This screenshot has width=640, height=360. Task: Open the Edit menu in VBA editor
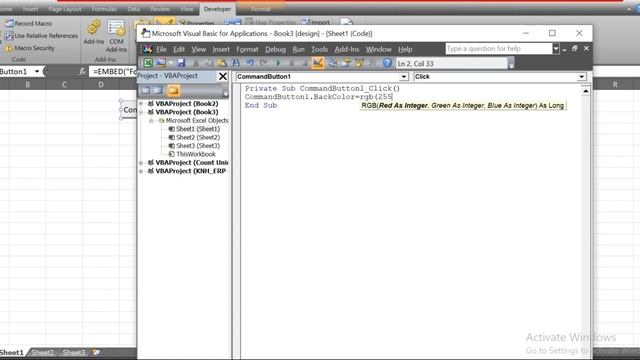coord(179,49)
